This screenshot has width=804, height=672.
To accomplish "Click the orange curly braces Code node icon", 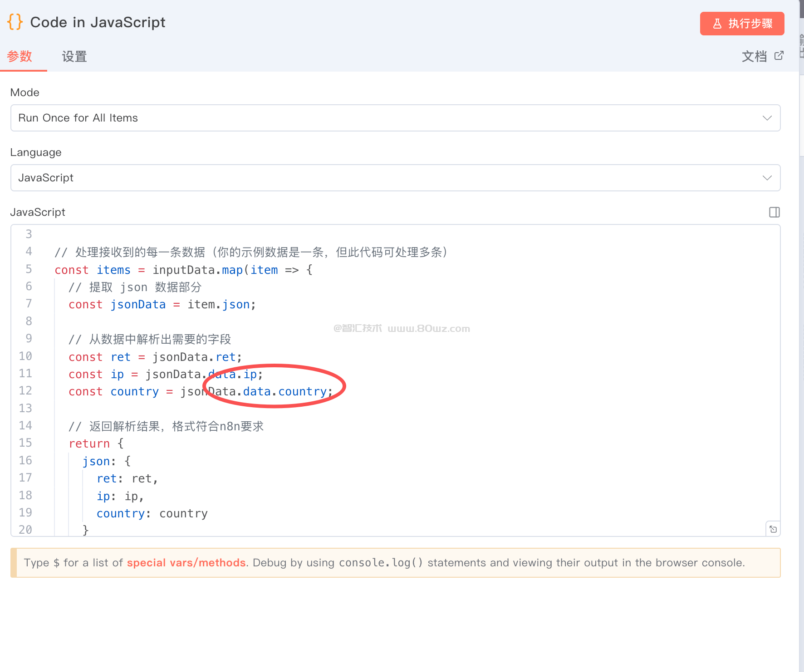I will [15, 22].
